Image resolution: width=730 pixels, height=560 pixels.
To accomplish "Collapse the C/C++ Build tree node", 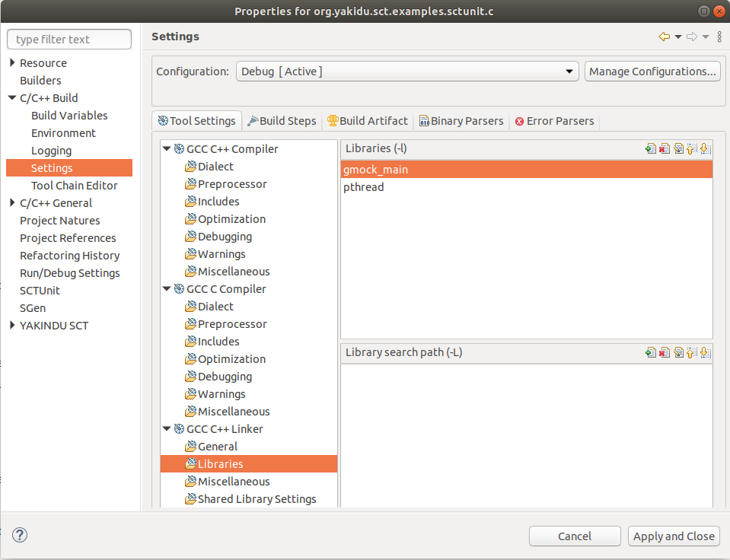I will point(12,97).
